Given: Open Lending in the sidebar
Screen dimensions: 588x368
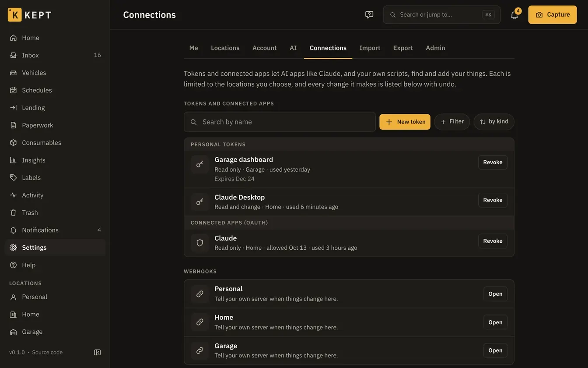Looking at the screenshot, I should (x=55, y=108).
